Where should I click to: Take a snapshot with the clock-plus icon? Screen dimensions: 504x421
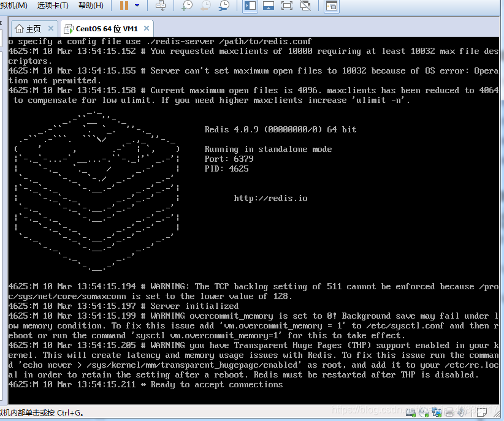(x=187, y=6)
